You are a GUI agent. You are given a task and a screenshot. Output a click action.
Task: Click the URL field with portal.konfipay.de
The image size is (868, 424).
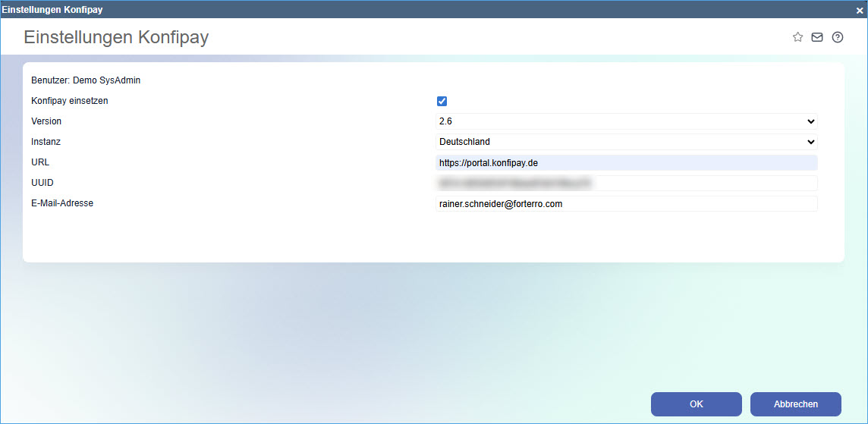627,163
